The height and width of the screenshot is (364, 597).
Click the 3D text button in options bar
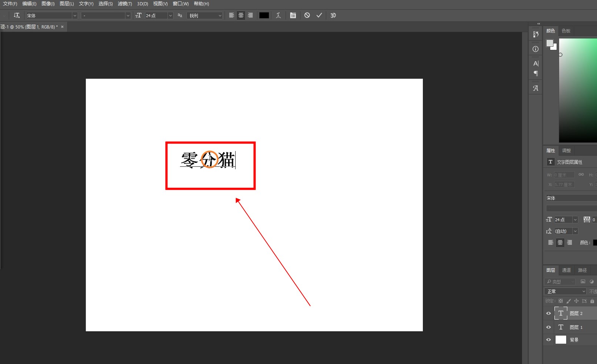pyautogui.click(x=333, y=16)
